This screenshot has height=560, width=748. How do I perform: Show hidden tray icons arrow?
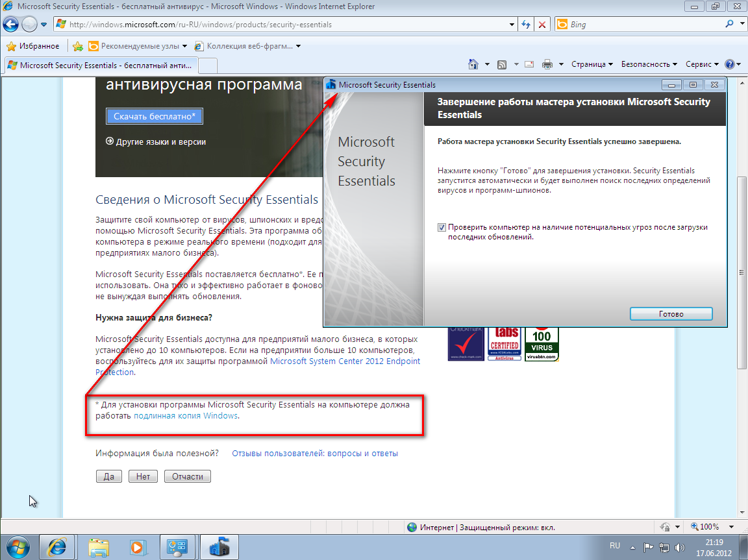pyautogui.click(x=632, y=548)
